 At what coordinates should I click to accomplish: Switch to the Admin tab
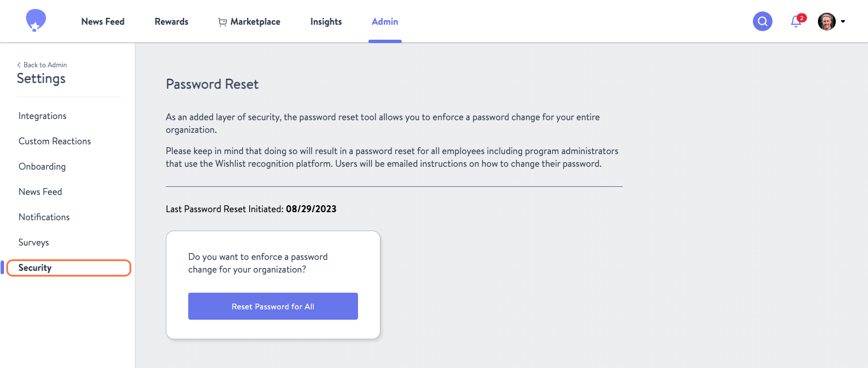click(384, 21)
